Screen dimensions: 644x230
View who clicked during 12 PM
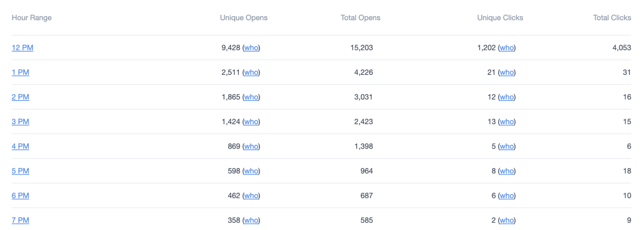pyautogui.click(x=506, y=48)
